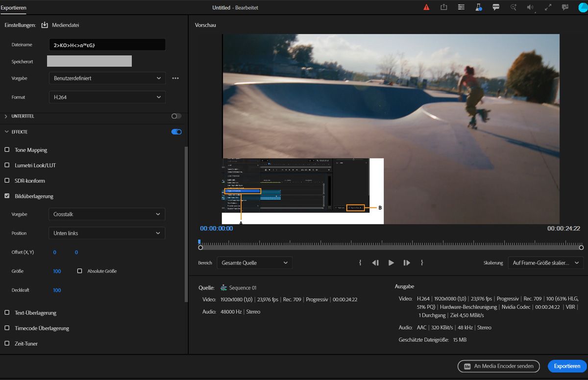Open the H.264 format dropdown
The width and height of the screenshot is (588, 380).
coord(107,97)
